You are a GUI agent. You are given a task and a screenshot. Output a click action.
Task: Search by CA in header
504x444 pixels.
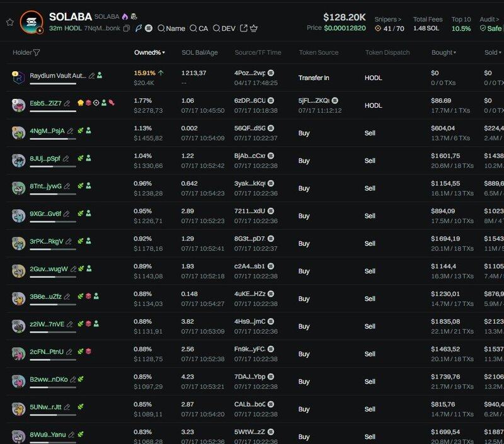click(199, 28)
